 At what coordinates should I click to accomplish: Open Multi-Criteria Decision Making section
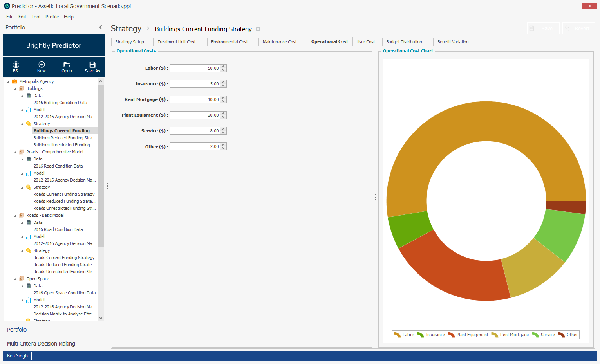41,344
